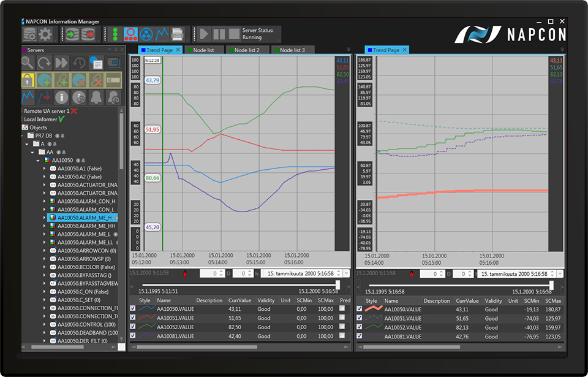
Task: Click the settings gear icon in top toolbar
Action: click(45, 34)
